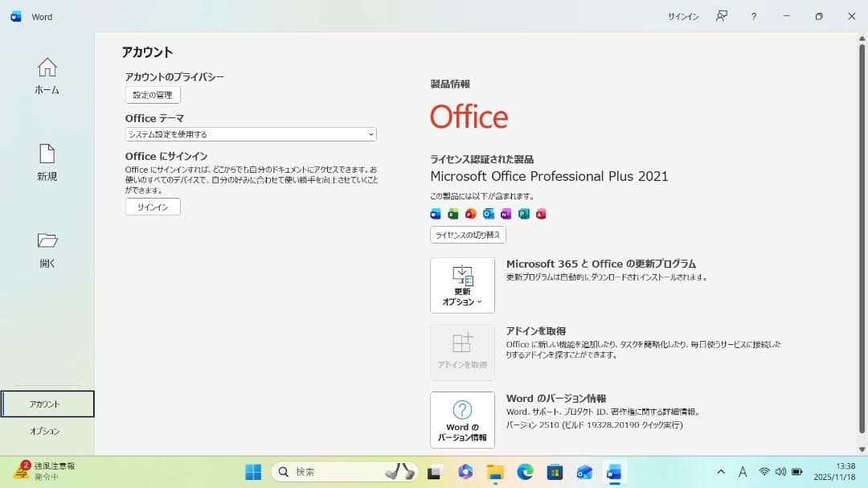The image size is (868, 488).
Task: Select the アドインを取得 add-ins icon
Action: coord(462,351)
